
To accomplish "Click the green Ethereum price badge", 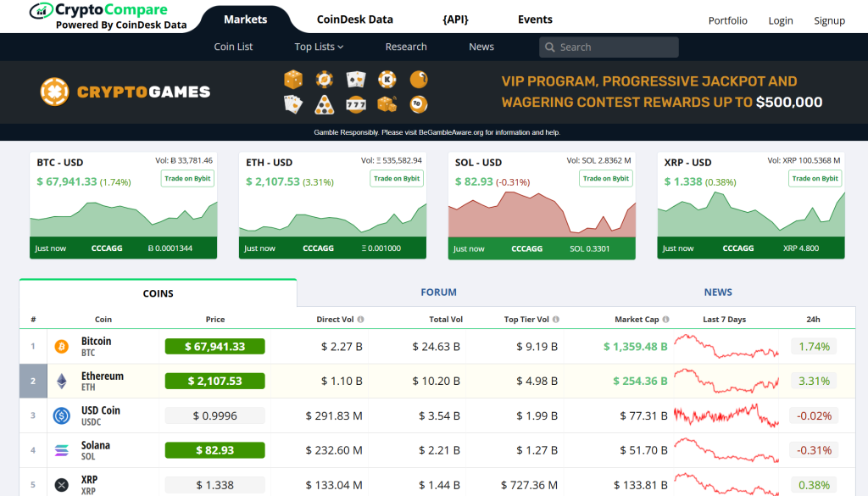I will pos(214,381).
